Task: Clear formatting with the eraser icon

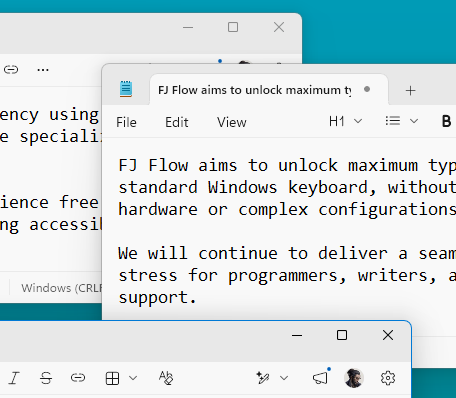Action: [x=166, y=378]
